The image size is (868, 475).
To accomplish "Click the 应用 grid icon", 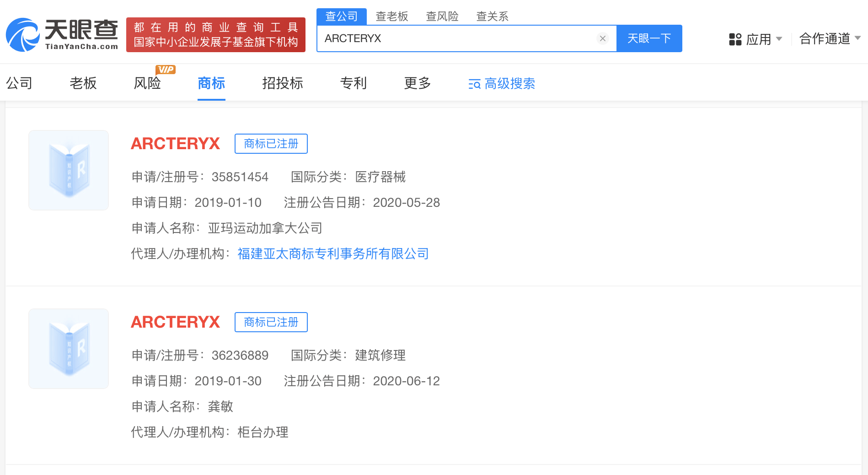I will point(735,39).
